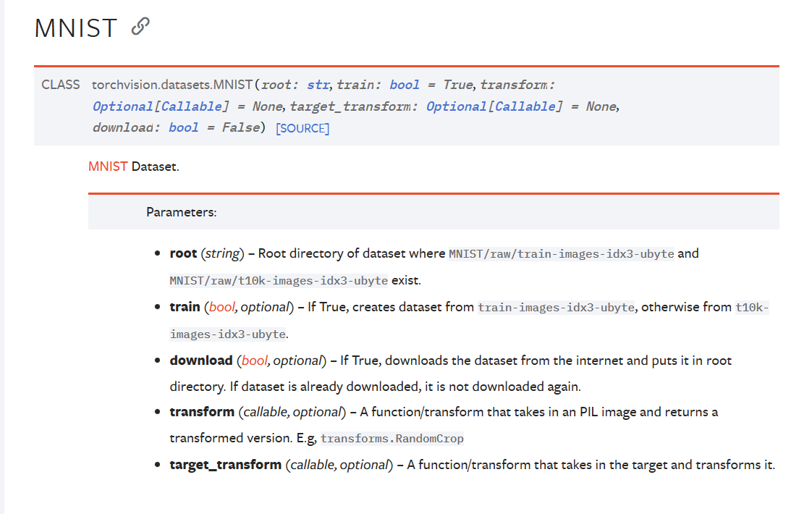
Task: Open the [SOURCE] link for the class
Action: [303, 128]
